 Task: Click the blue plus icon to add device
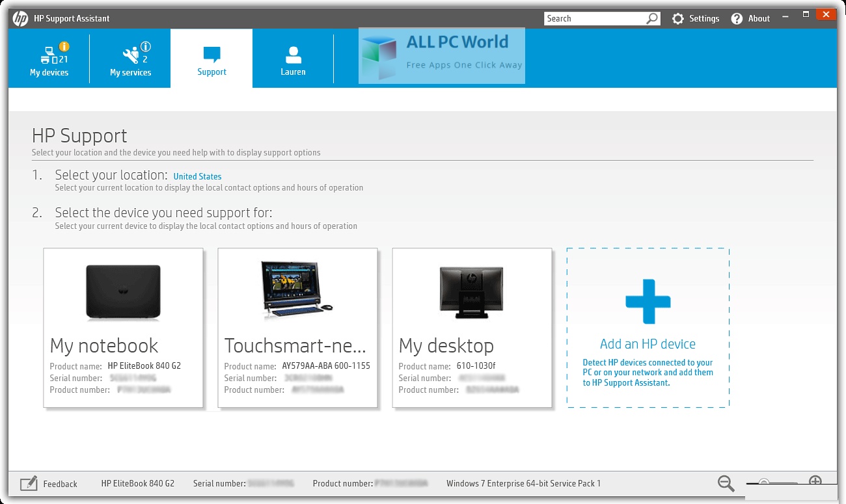[x=648, y=302]
